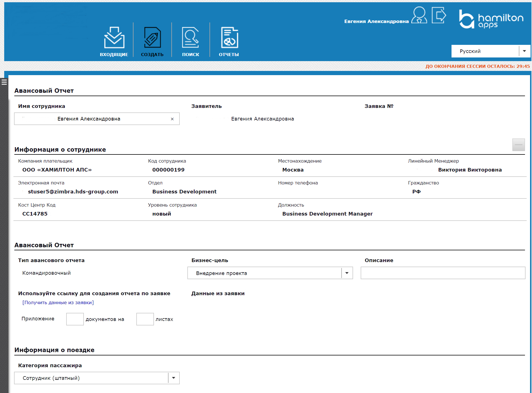The image size is (532, 393).
Task: Click the Создать create document icon
Action: tap(152, 38)
